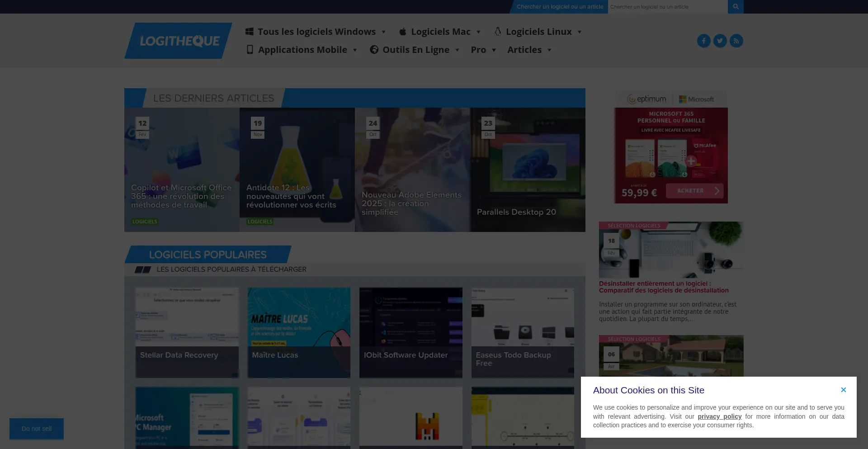Click the LOGICIELS tag on Copilot article
Screen dimensions: 868x449
point(145,222)
